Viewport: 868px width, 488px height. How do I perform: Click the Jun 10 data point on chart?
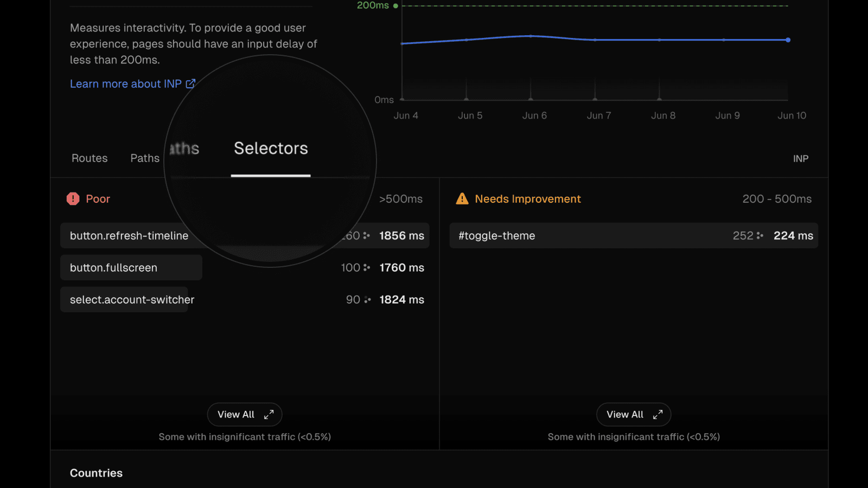coord(788,40)
